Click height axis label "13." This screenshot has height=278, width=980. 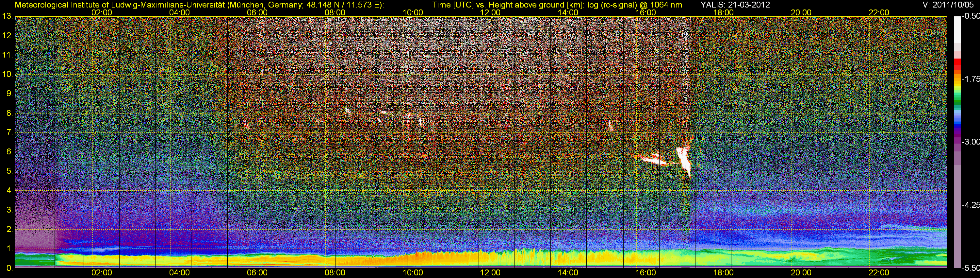pyautogui.click(x=7, y=16)
